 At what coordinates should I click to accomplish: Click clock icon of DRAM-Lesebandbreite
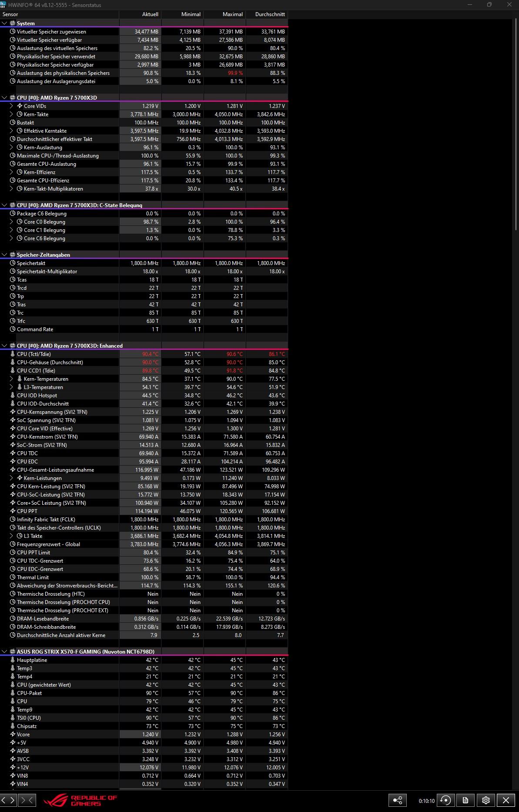pos(13,618)
